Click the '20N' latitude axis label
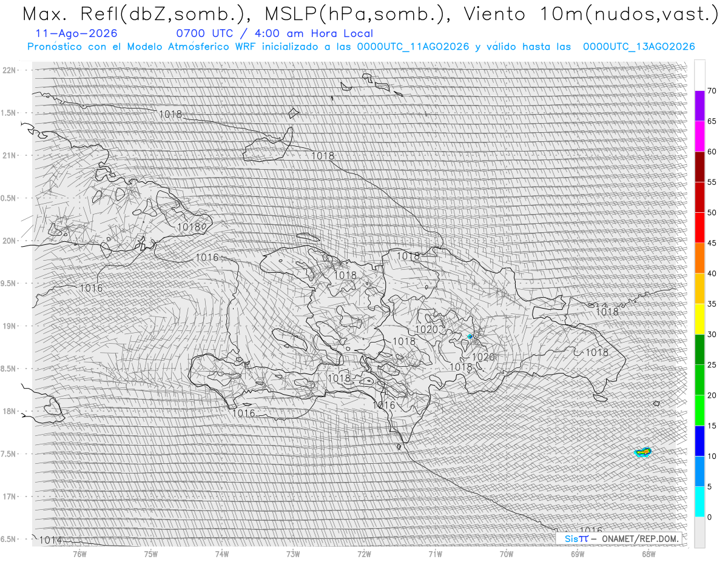This screenshot has width=728, height=562. point(10,241)
